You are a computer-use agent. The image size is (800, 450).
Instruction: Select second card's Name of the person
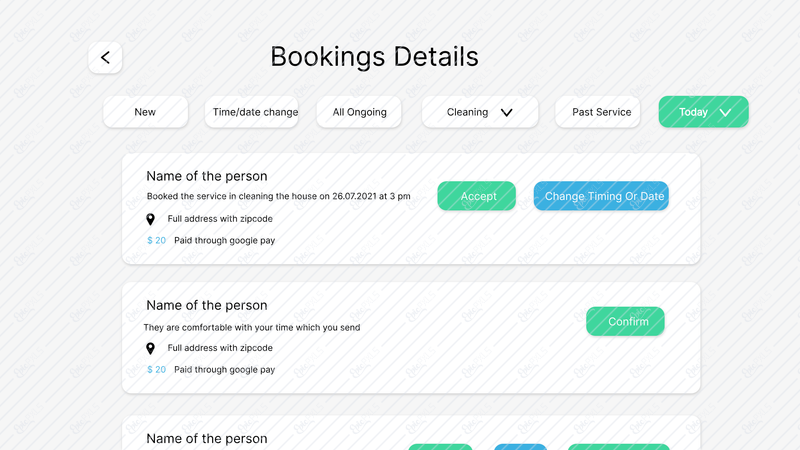(207, 305)
